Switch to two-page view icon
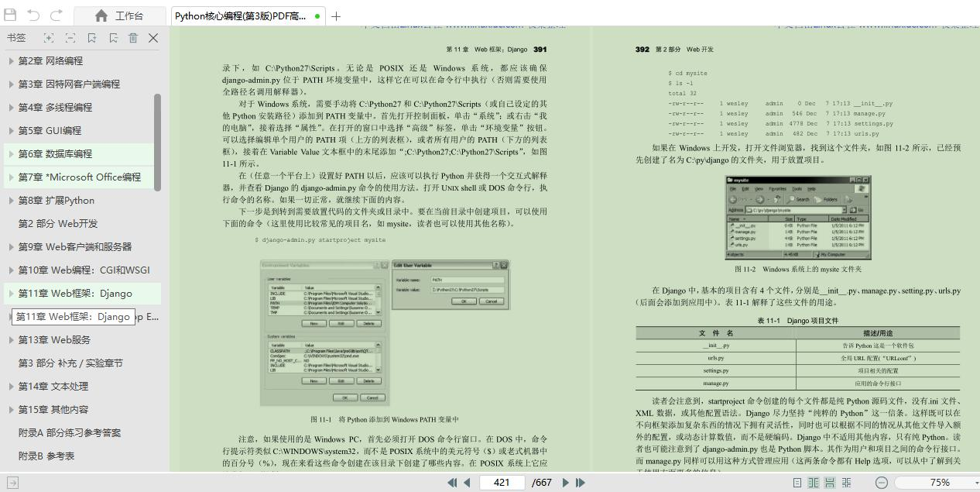This screenshot has height=492, width=980. tap(813, 482)
